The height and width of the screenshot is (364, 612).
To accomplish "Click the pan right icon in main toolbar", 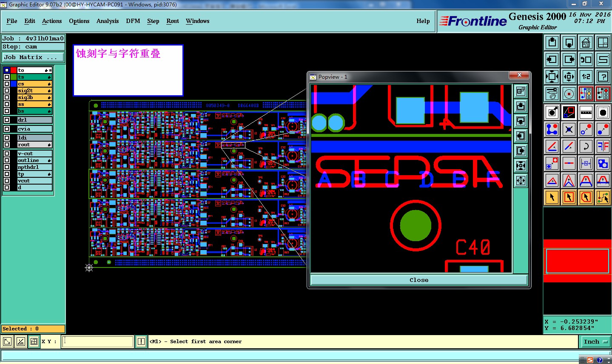I will [569, 60].
